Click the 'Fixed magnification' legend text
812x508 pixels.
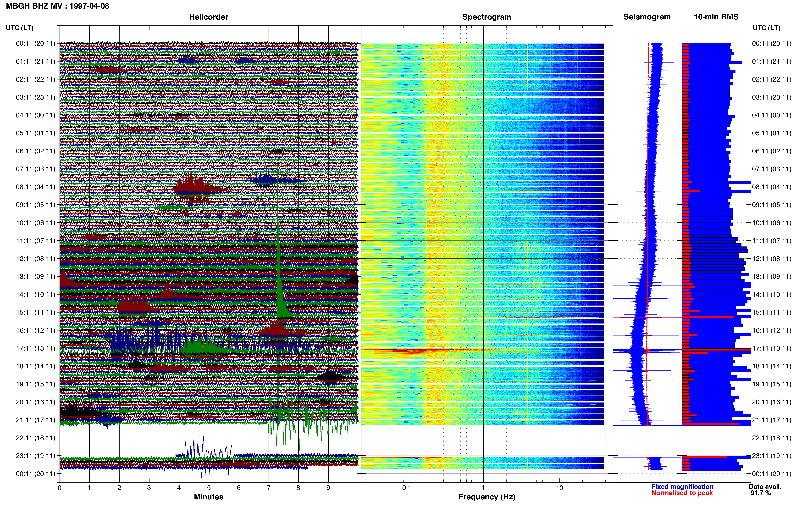tap(682, 487)
